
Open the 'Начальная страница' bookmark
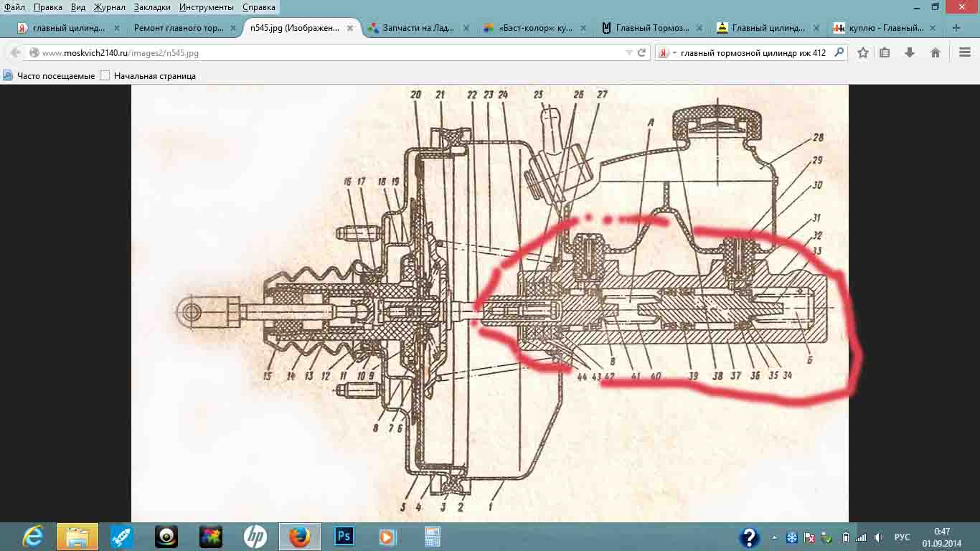tap(149, 75)
